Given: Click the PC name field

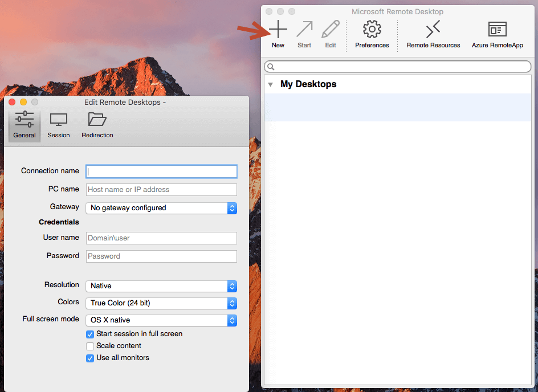Looking at the screenshot, I should click(x=161, y=190).
